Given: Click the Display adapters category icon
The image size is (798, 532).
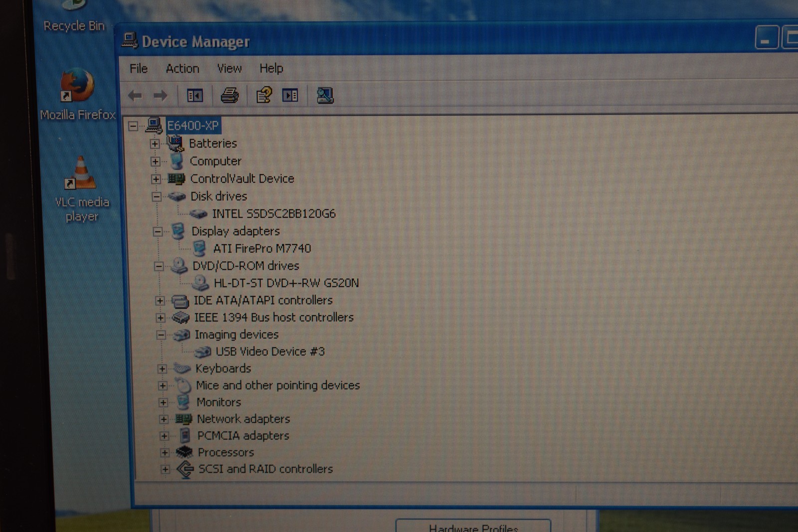Looking at the screenshot, I should click(x=178, y=231).
